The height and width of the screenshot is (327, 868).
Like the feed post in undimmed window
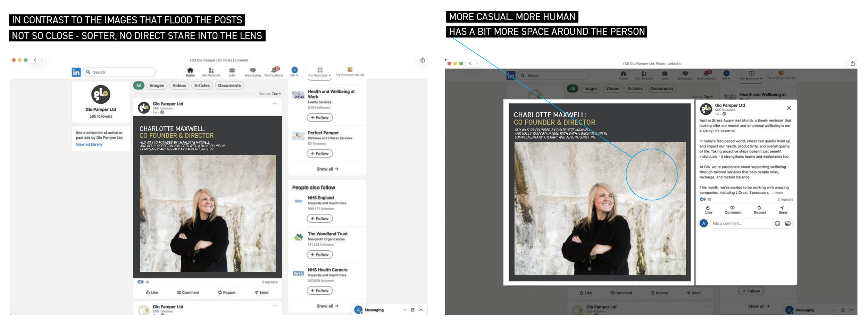tap(152, 293)
